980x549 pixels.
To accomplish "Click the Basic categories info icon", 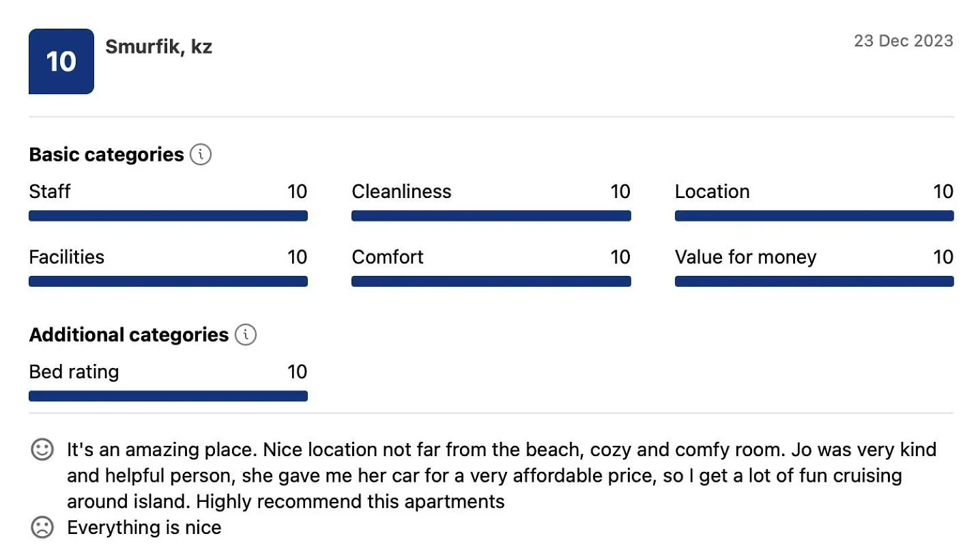I will point(201,154).
